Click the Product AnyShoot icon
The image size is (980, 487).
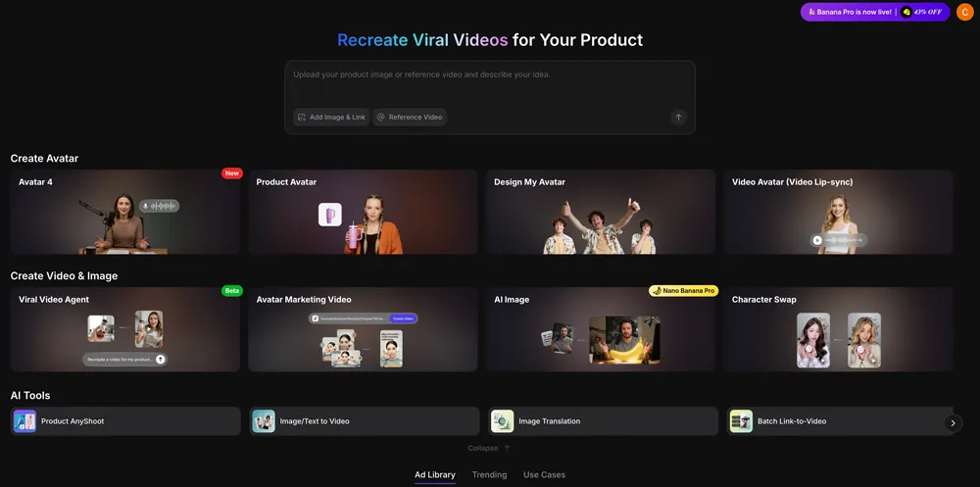(x=25, y=421)
